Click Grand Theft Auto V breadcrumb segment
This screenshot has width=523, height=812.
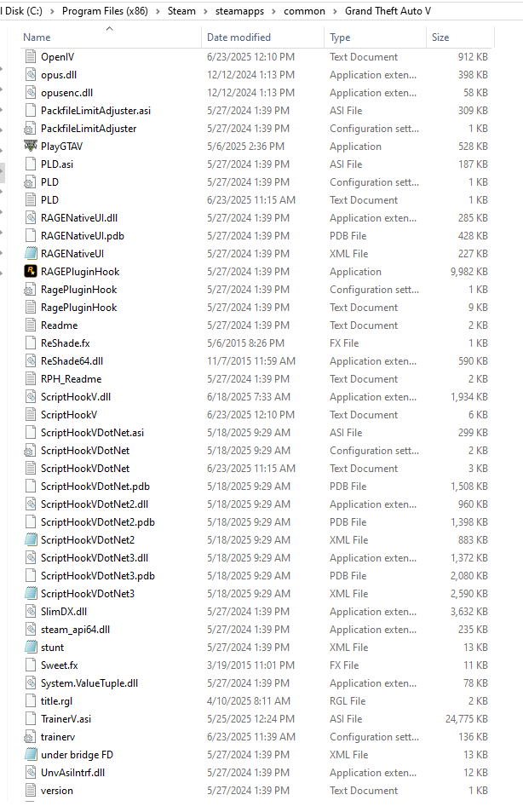pyautogui.click(x=388, y=11)
